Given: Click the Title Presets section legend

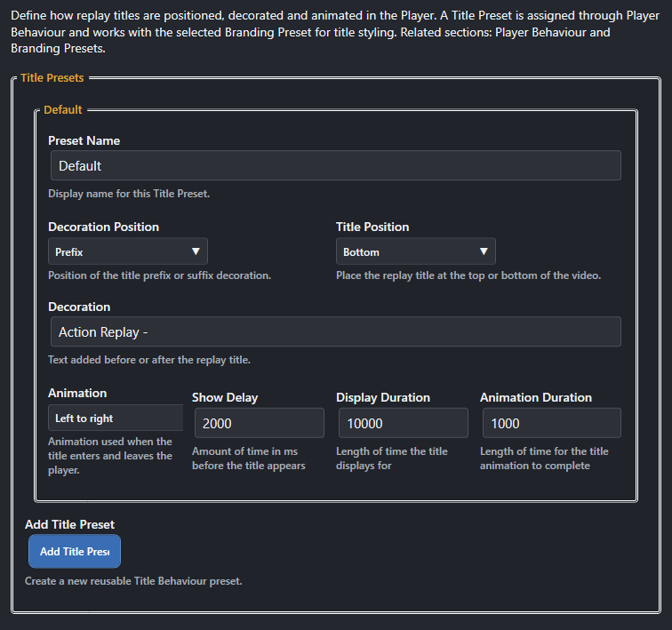Looking at the screenshot, I should (52, 78).
